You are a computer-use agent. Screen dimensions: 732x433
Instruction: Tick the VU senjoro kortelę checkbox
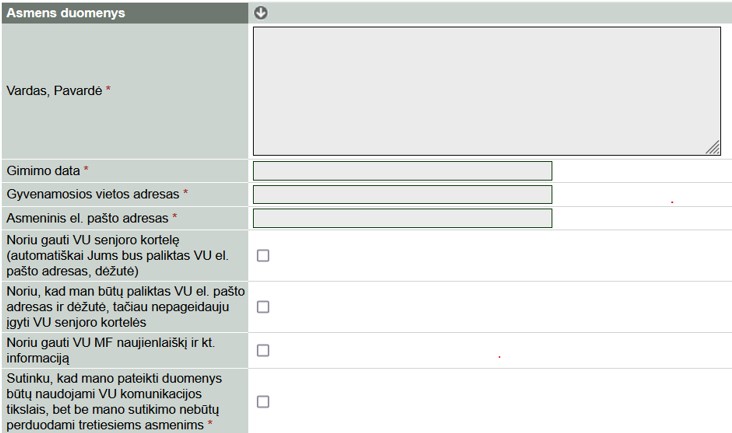pyautogui.click(x=263, y=256)
